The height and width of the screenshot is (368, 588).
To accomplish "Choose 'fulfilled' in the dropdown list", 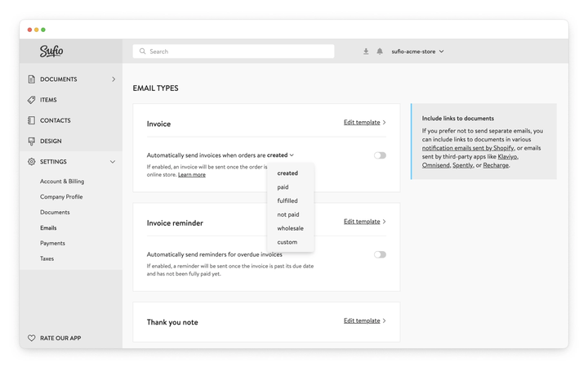I will coord(287,200).
